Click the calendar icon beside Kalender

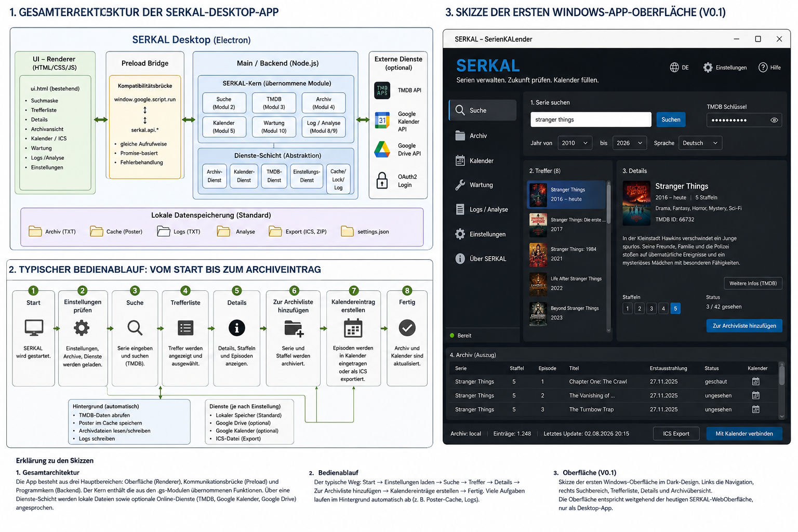coord(460,161)
